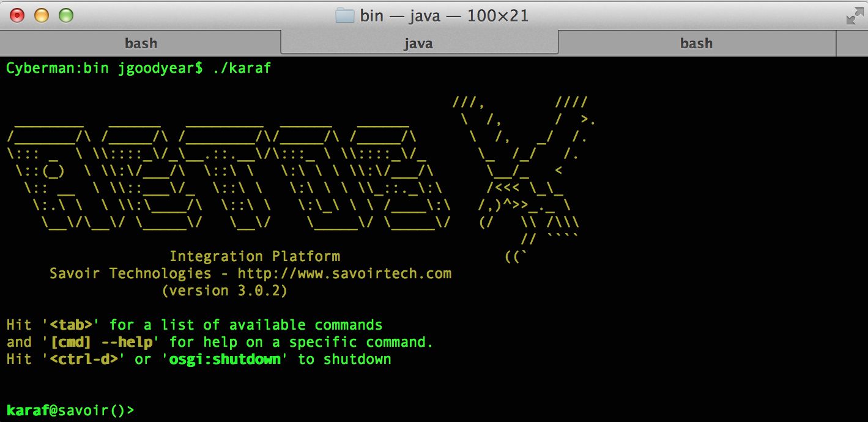
Task: Click the '<tab>' keyword in the hints
Action: point(71,325)
